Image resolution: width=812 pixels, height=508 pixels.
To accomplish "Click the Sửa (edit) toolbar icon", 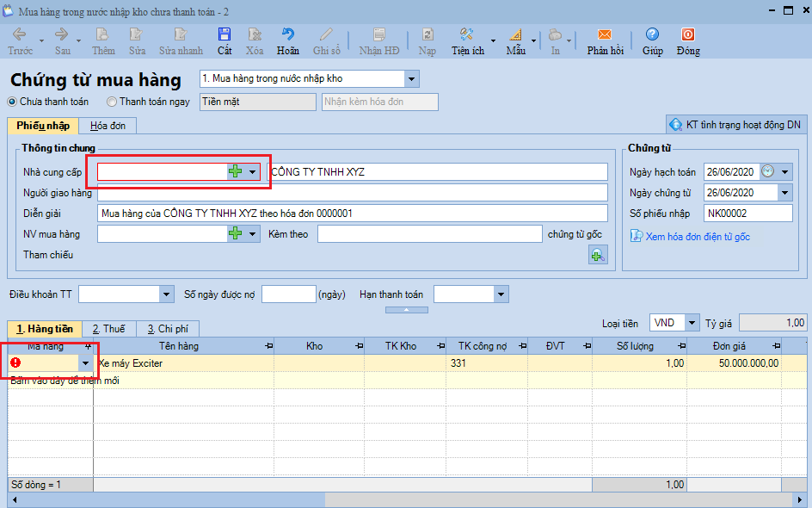I will pyautogui.click(x=136, y=34).
